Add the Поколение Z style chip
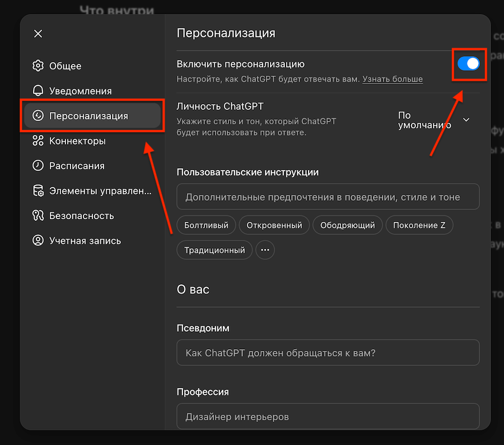 419,225
